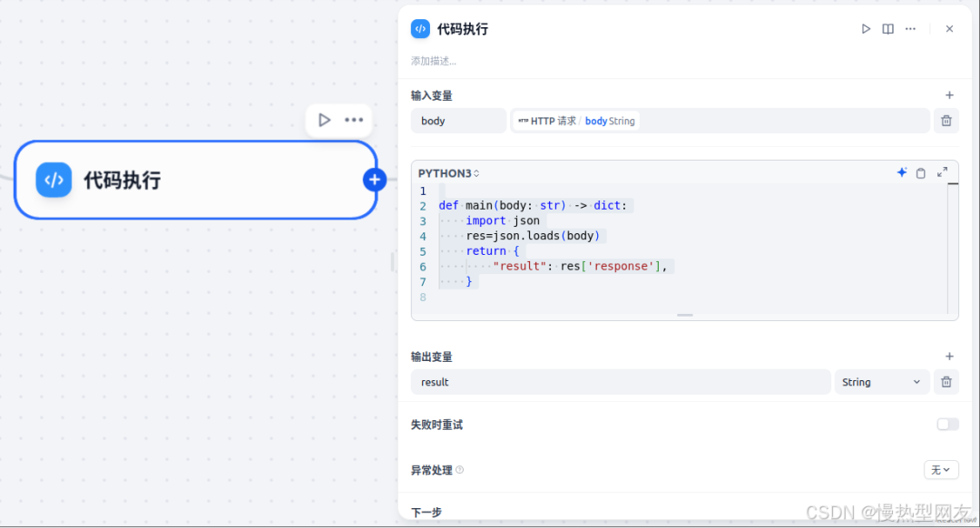Open the ... menu above the canvas node

coord(353,119)
